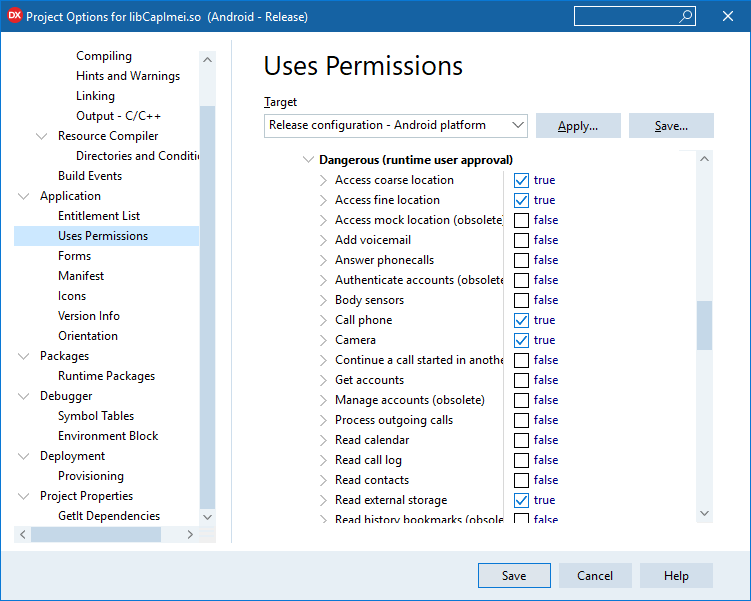751x601 pixels.
Task: Click the search magnifier icon in title bar
Action: (x=686, y=16)
